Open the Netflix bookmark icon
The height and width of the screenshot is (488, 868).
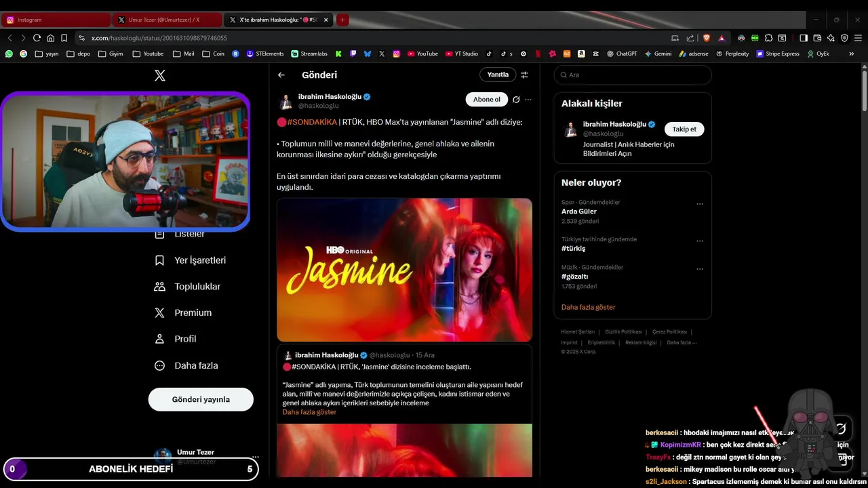point(538,54)
